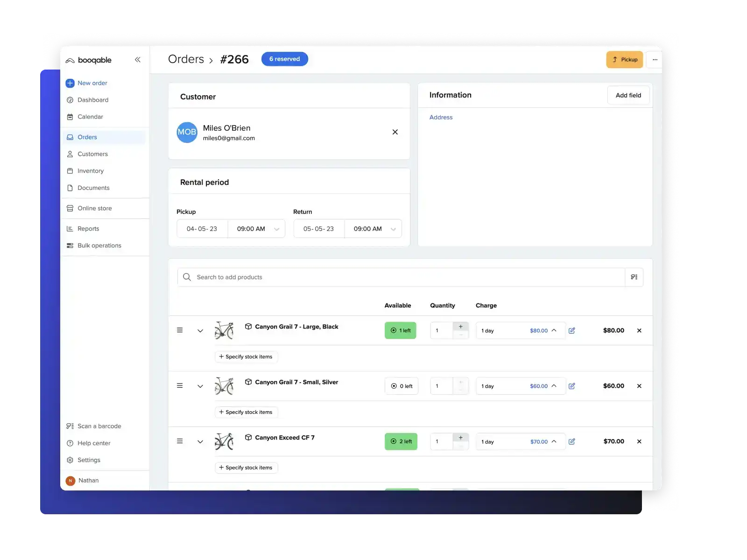Open the Inventory panel

90,171
